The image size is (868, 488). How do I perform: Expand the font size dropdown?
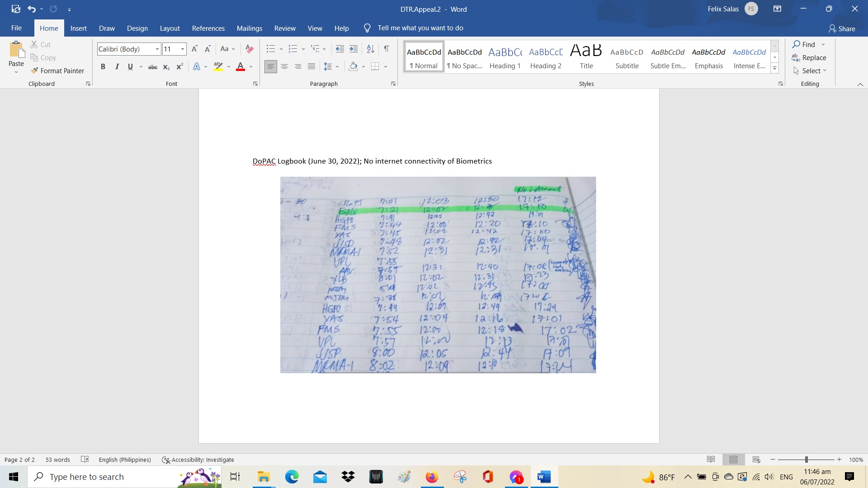click(183, 49)
